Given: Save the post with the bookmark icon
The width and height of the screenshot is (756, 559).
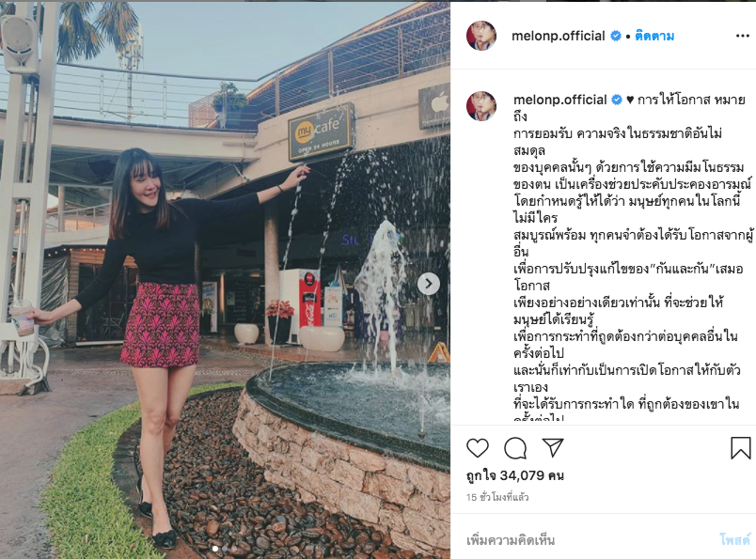Looking at the screenshot, I should (740, 448).
